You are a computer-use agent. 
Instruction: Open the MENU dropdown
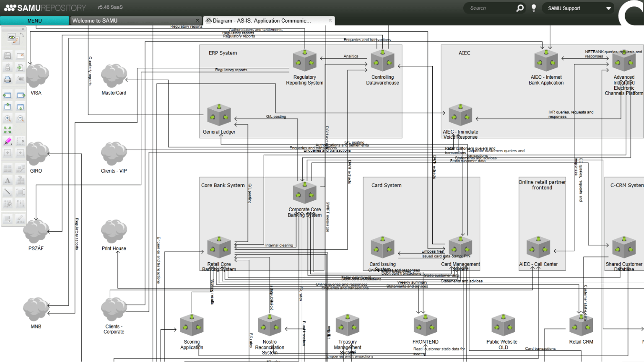(34, 21)
